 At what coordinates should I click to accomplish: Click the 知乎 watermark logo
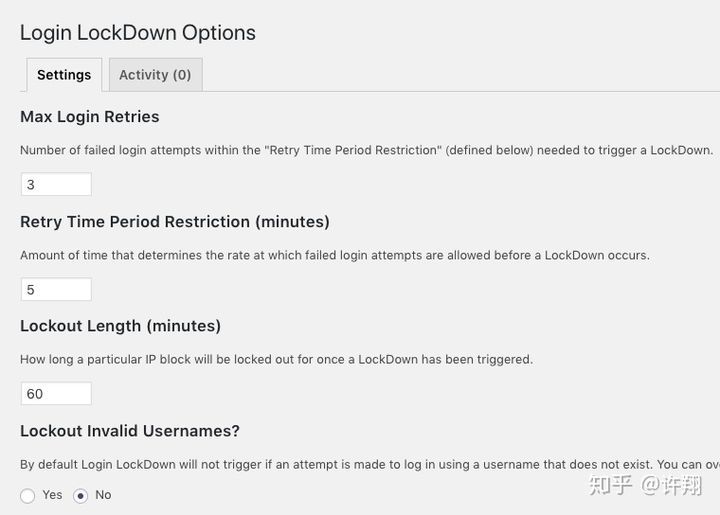click(x=611, y=485)
